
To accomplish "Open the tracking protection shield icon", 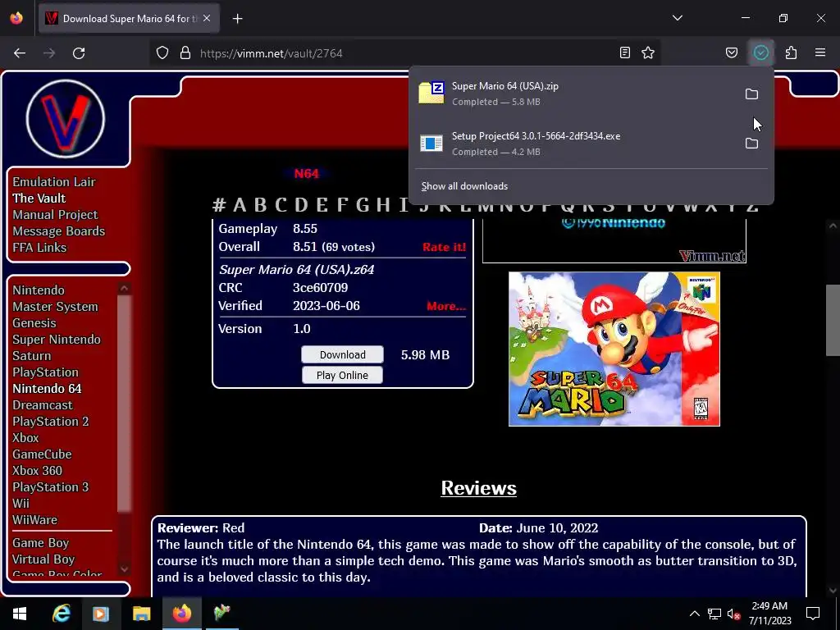I will [x=162, y=53].
